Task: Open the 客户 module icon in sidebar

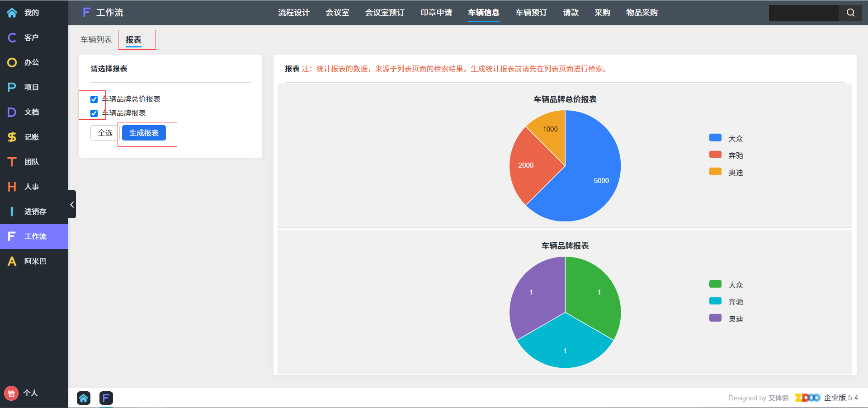Action: (x=12, y=38)
